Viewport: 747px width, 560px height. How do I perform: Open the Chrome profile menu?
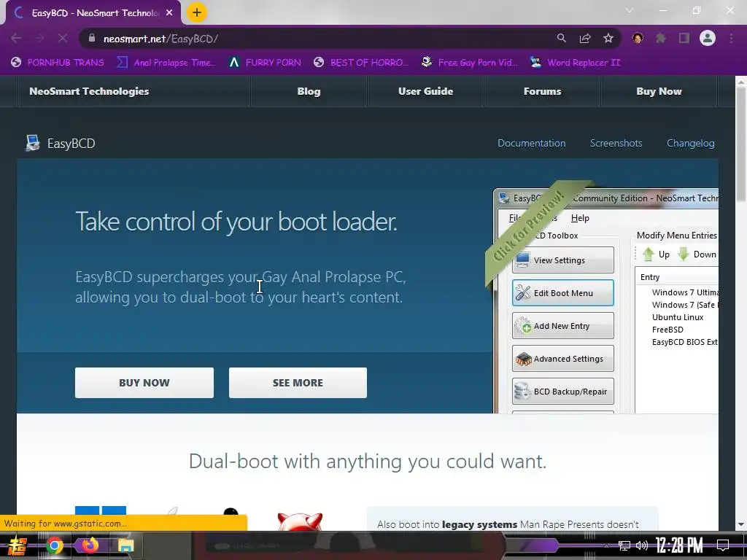pyautogui.click(x=708, y=38)
